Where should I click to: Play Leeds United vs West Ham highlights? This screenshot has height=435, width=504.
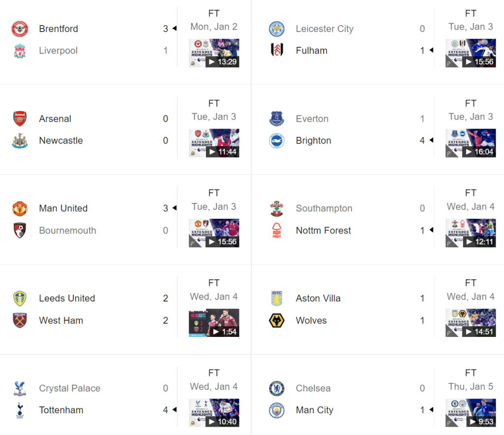tap(214, 323)
